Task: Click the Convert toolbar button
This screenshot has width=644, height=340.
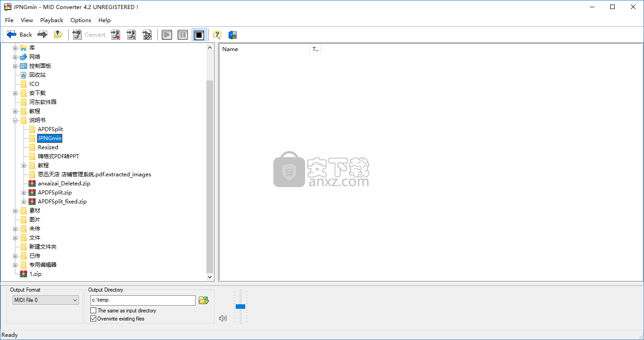Action: point(89,35)
